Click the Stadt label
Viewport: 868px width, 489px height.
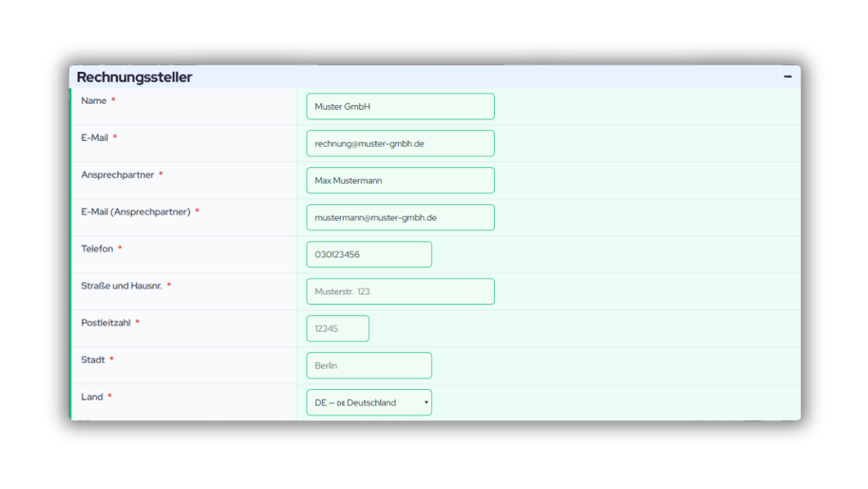[93, 360]
